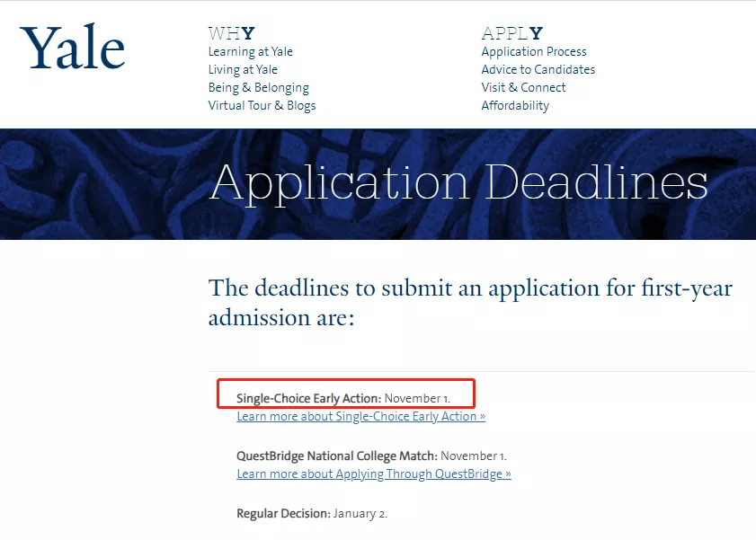Image resolution: width=756 pixels, height=540 pixels.
Task: Go to Advice to Candidates
Action: (538, 70)
